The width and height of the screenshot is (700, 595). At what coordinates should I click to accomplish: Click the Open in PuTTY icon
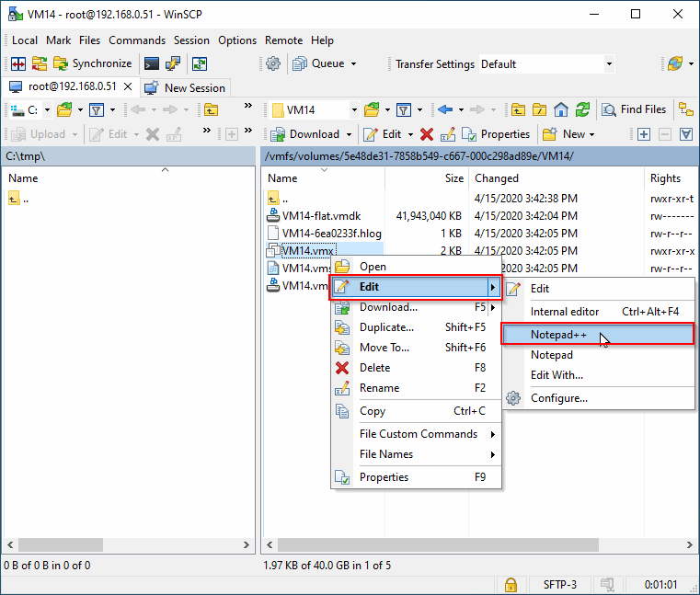coord(173,63)
